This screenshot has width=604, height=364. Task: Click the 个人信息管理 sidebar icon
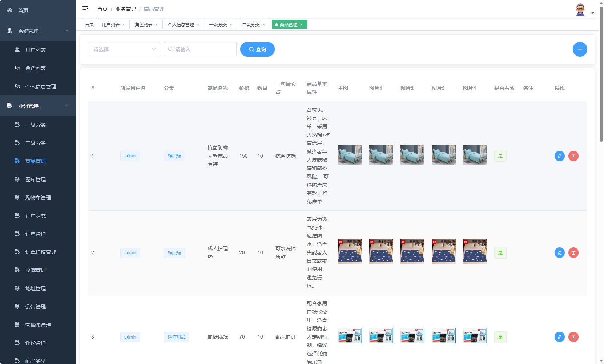(17, 86)
